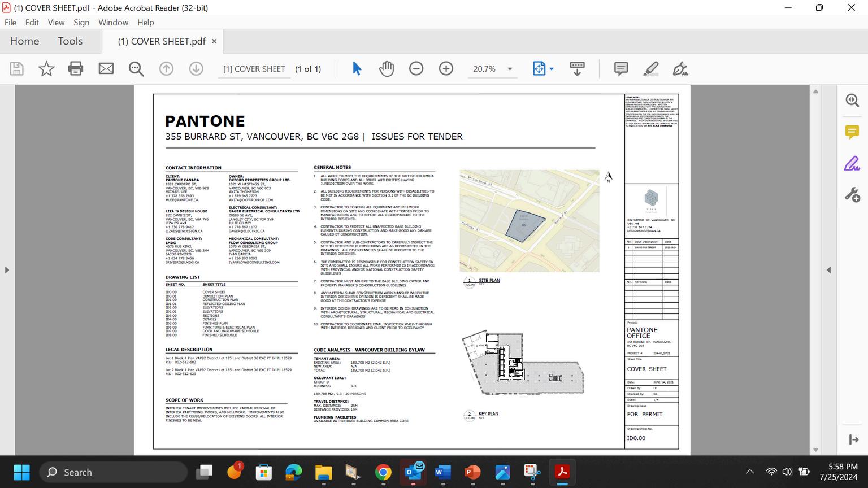Switch to the Tools tab

(70, 41)
